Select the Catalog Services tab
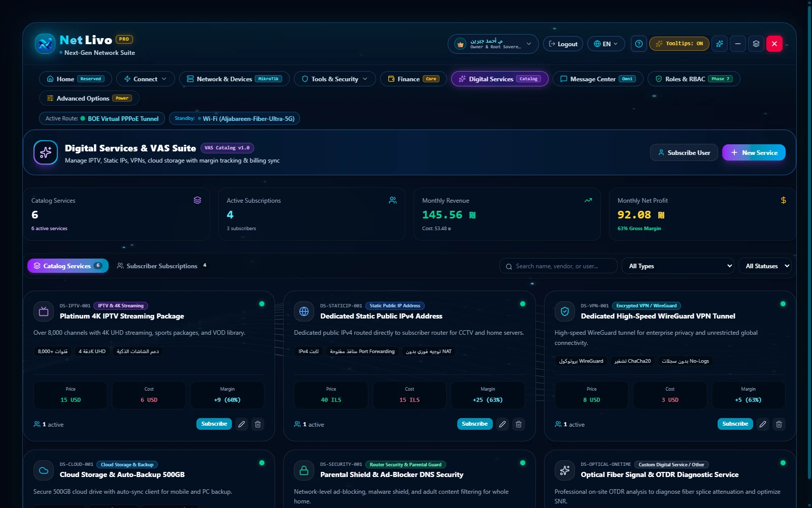 point(68,266)
